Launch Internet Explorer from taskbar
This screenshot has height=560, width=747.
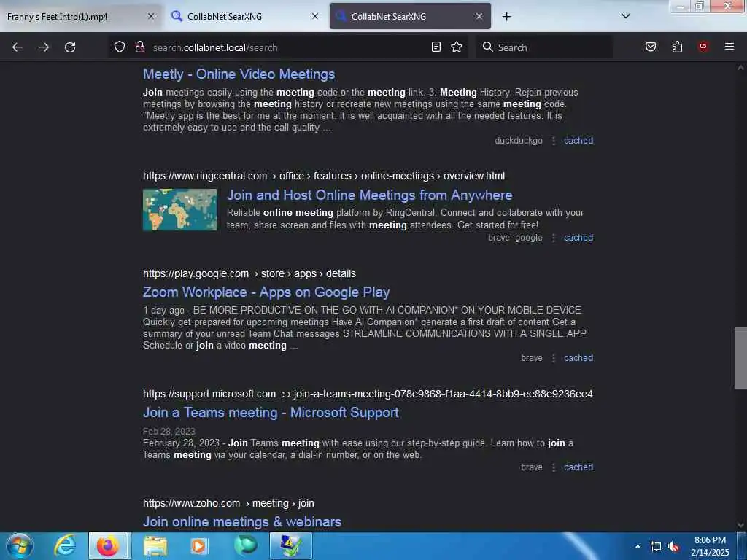pos(65,545)
